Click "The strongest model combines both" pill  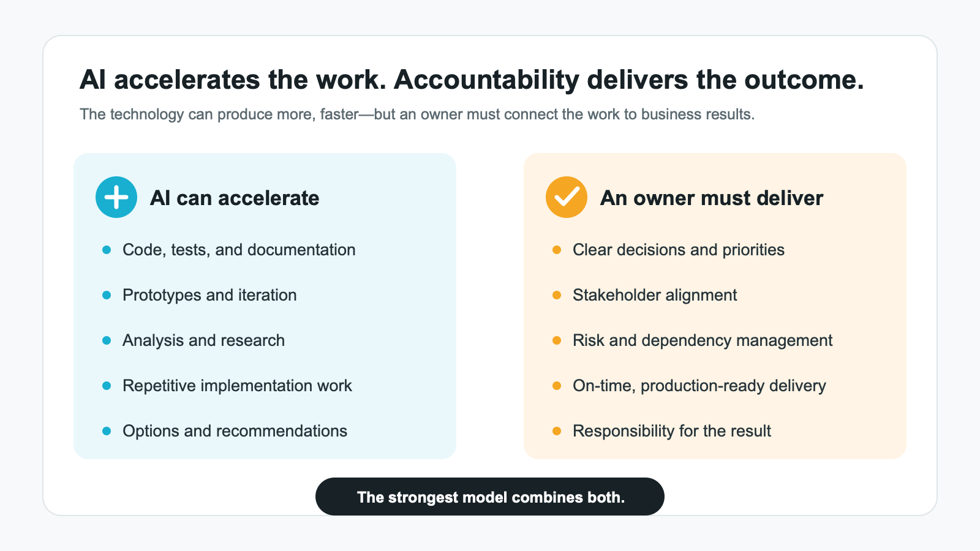click(x=490, y=497)
